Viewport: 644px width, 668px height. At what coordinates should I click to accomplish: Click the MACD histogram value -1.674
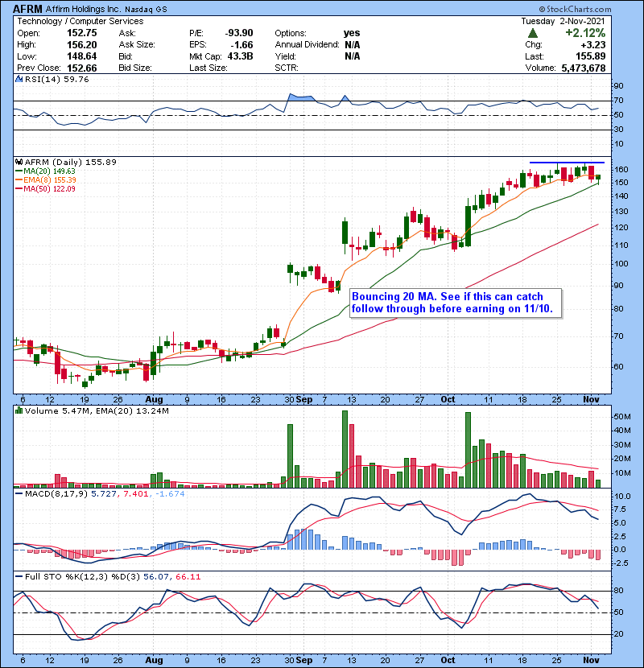click(170, 494)
